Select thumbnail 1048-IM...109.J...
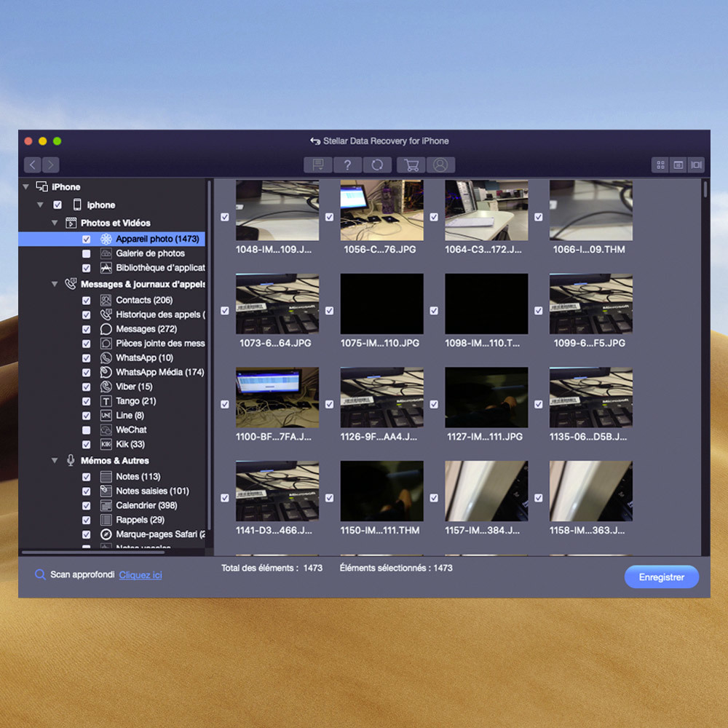 tap(277, 210)
